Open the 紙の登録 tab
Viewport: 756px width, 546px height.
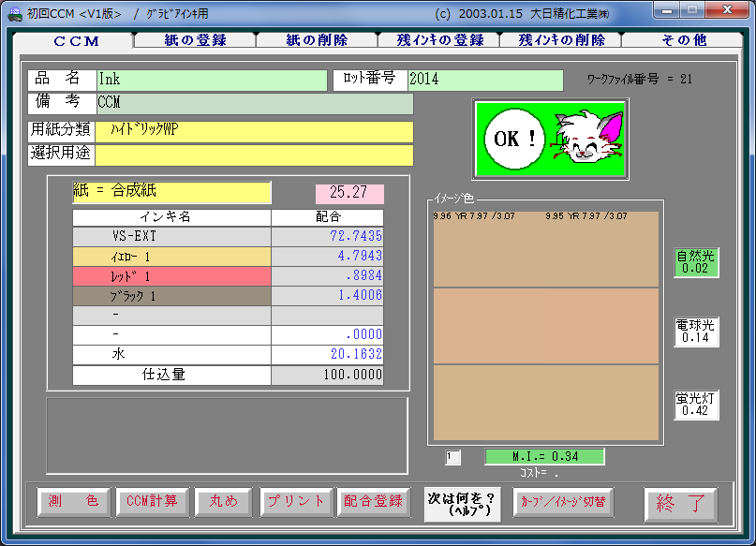(195, 40)
